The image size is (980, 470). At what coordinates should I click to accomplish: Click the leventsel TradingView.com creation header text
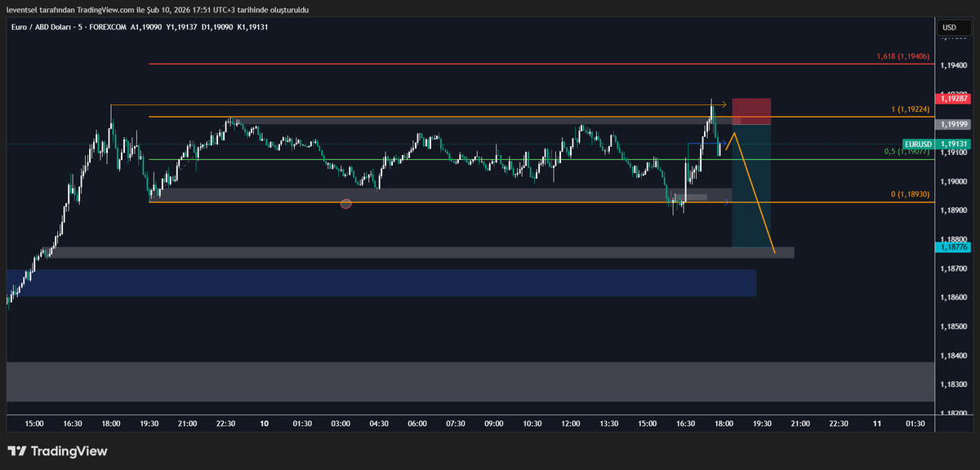click(158, 9)
